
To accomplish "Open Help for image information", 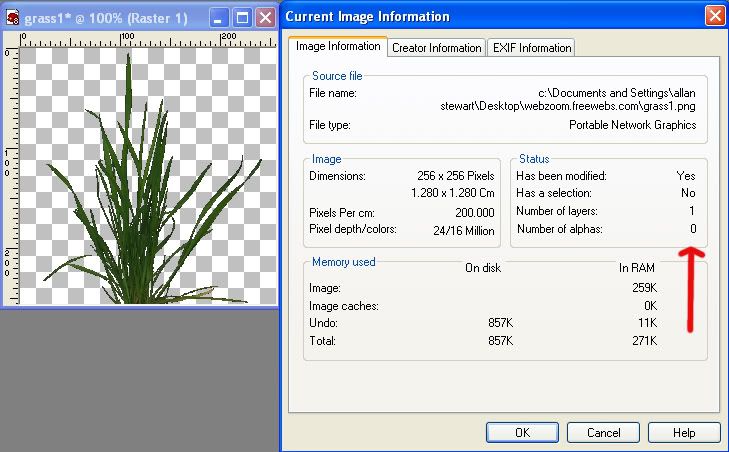I will tap(684, 433).
